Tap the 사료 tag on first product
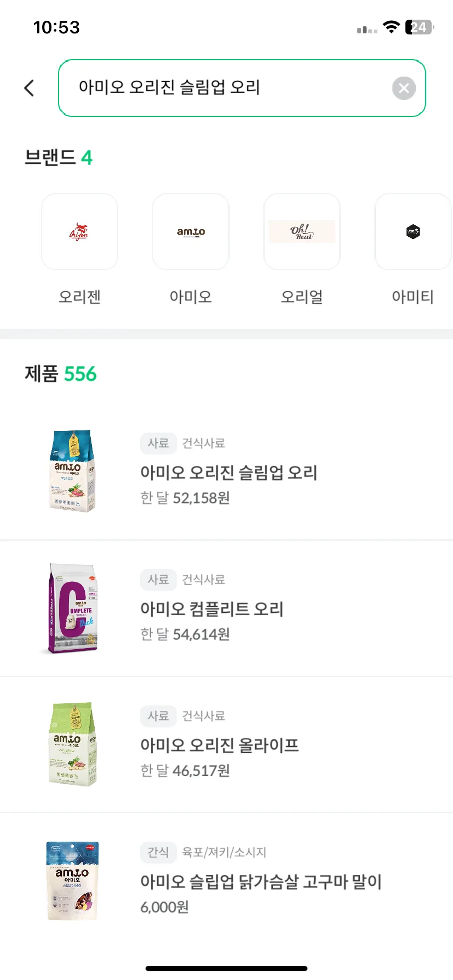Viewport: 453px width, 980px height. pyautogui.click(x=158, y=443)
